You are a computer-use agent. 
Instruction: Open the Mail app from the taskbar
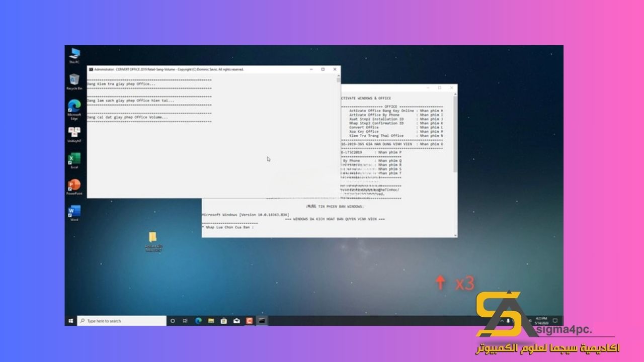click(x=236, y=321)
